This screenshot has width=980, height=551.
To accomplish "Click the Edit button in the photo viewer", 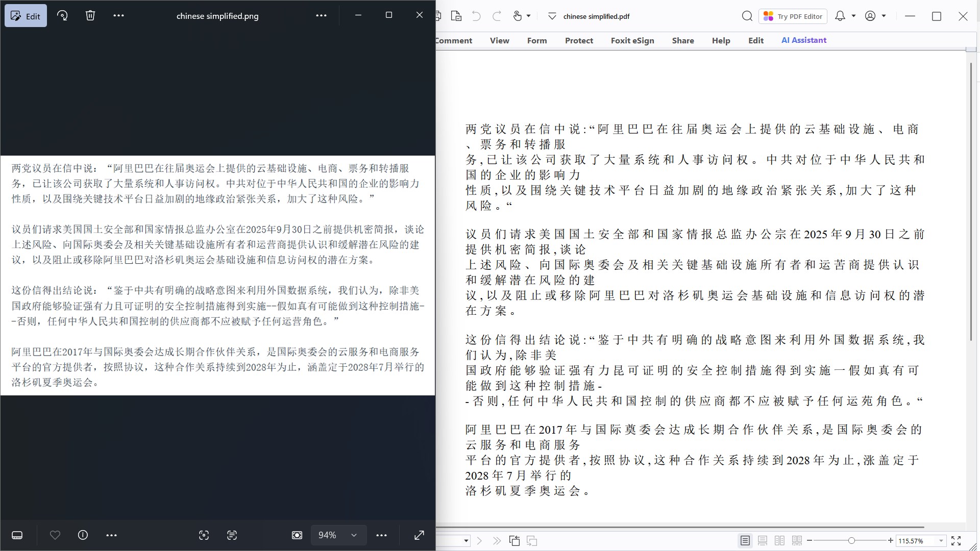I will click(26, 16).
